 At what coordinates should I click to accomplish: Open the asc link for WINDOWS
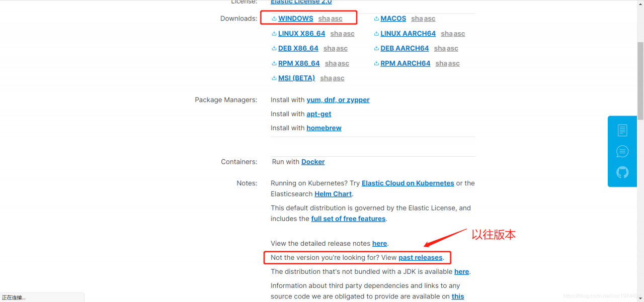click(x=337, y=19)
